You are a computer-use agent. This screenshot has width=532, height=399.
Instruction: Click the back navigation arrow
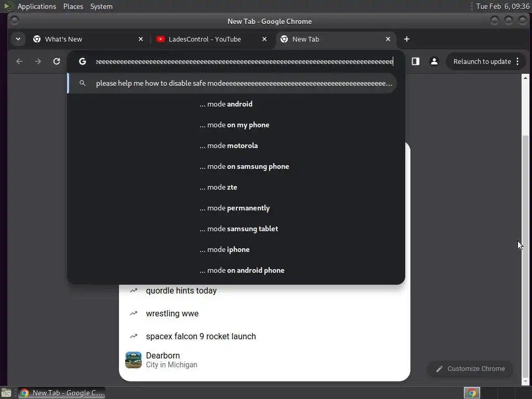pyautogui.click(x=19, y=61)
